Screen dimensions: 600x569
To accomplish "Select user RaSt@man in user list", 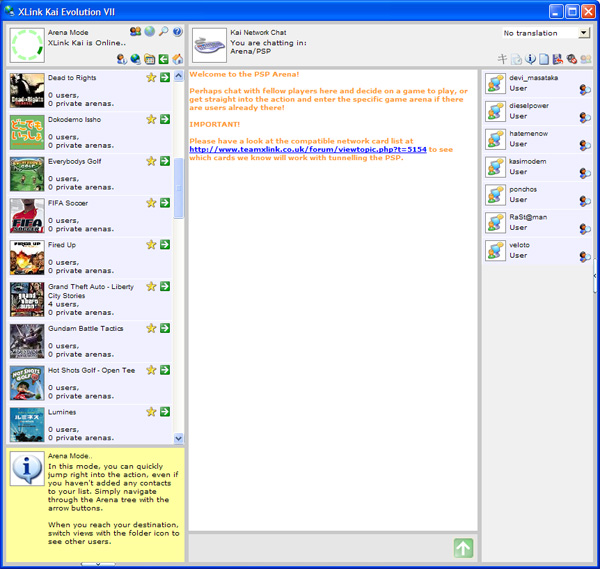I will pos(537,223).
